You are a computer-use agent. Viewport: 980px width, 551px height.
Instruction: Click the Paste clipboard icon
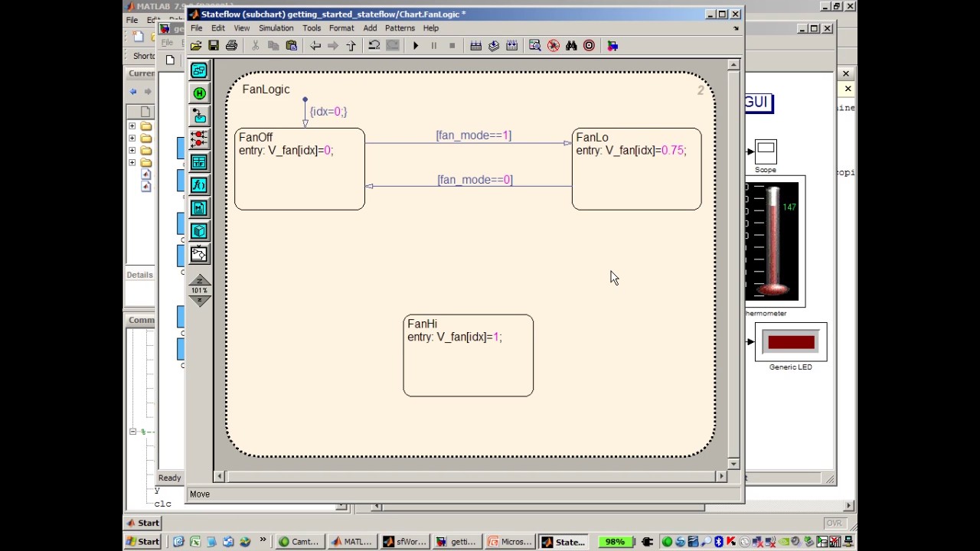(291, 46)
